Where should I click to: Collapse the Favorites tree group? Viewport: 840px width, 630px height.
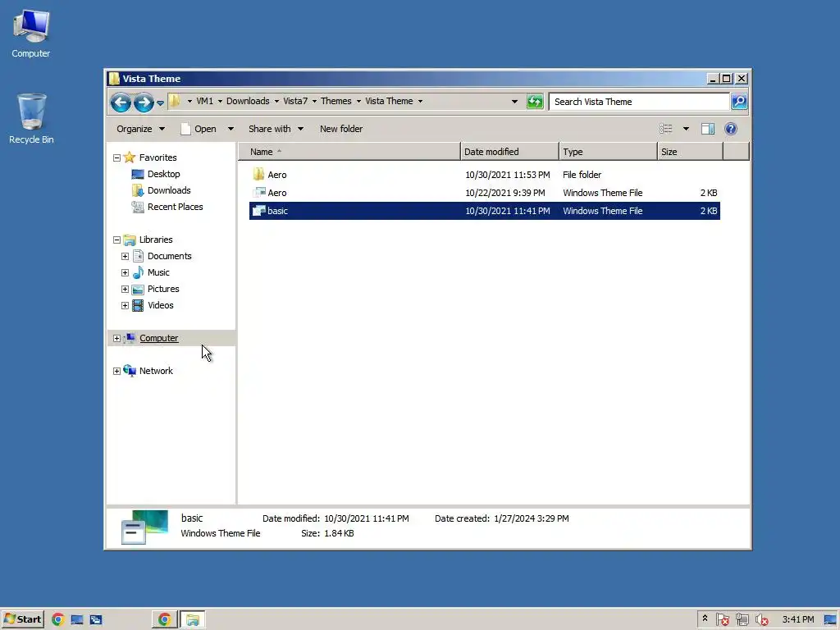click(116, 157)
